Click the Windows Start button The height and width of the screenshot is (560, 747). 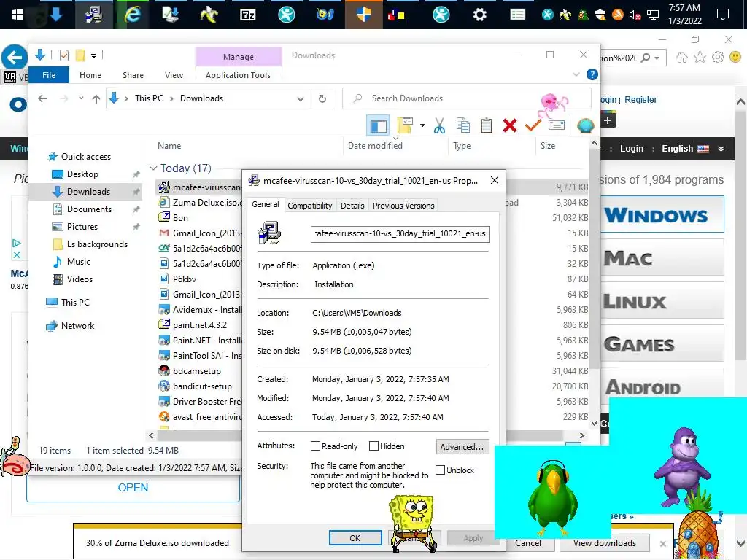(18, 15)
